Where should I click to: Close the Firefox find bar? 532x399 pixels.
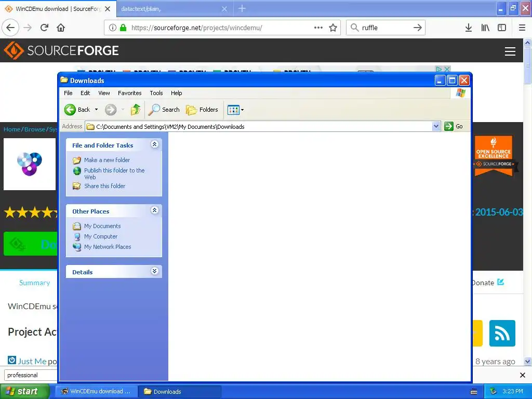pos(523,375)
